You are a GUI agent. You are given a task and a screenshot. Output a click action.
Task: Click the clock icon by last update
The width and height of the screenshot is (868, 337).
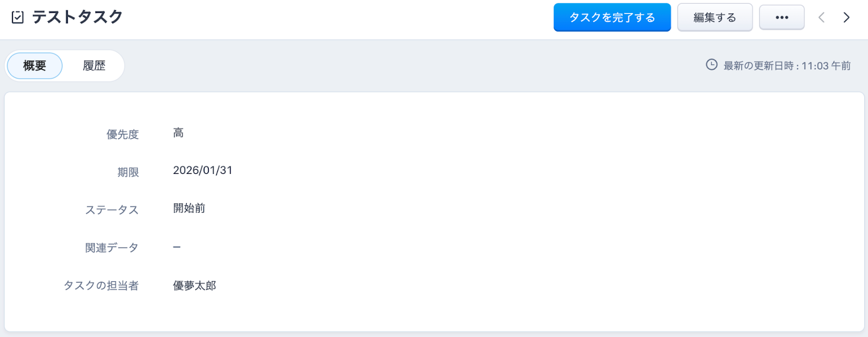coord(711,65)
